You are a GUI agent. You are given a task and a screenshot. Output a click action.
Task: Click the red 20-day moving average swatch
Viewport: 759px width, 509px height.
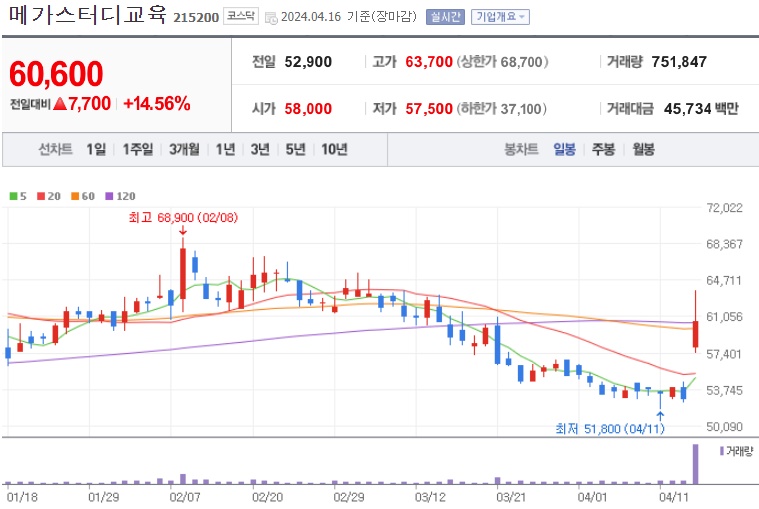[x=41, y=196]
